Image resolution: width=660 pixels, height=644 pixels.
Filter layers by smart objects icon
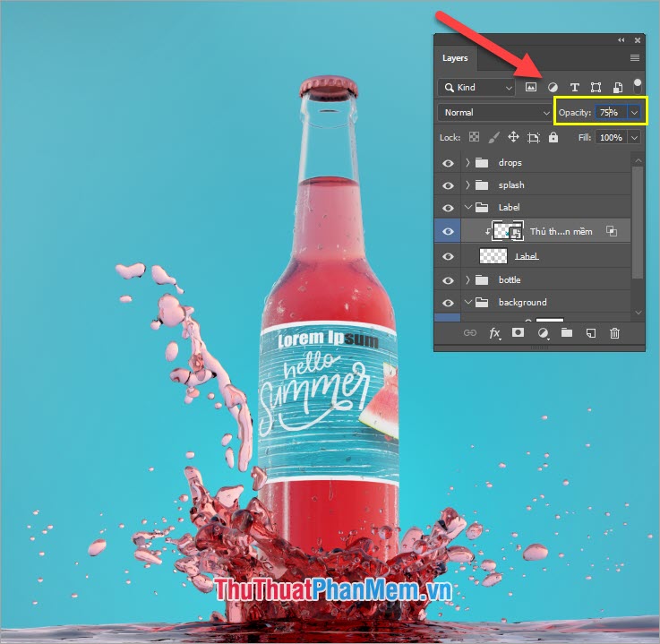(x=618, y=87)
